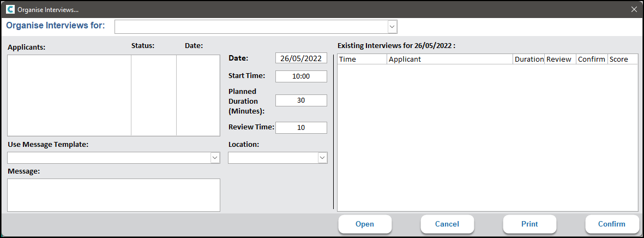Click the app logo icon in title bar
The image size is (644, 238).
coord(10,9)
